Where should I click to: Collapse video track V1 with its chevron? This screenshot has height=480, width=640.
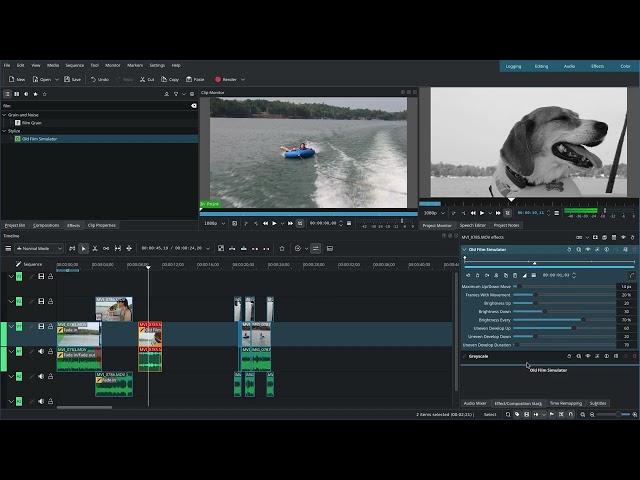(11, 326)
